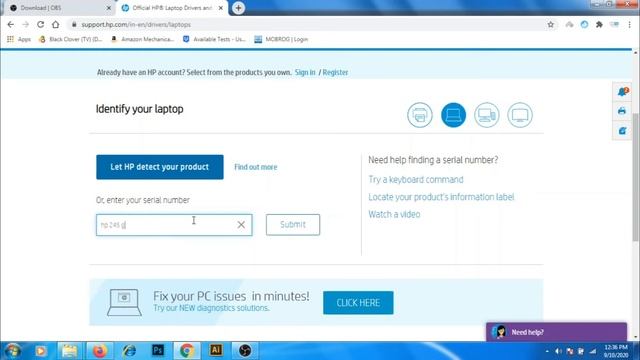This screenshot has width=640, height=360.
Task: Select the monitor-shaped product type icon
Action: tap(520, 115)
